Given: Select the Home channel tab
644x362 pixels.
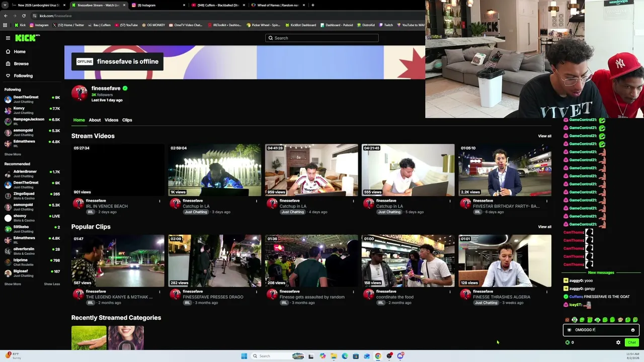Looking at the screenshot, I should point(79,120).
